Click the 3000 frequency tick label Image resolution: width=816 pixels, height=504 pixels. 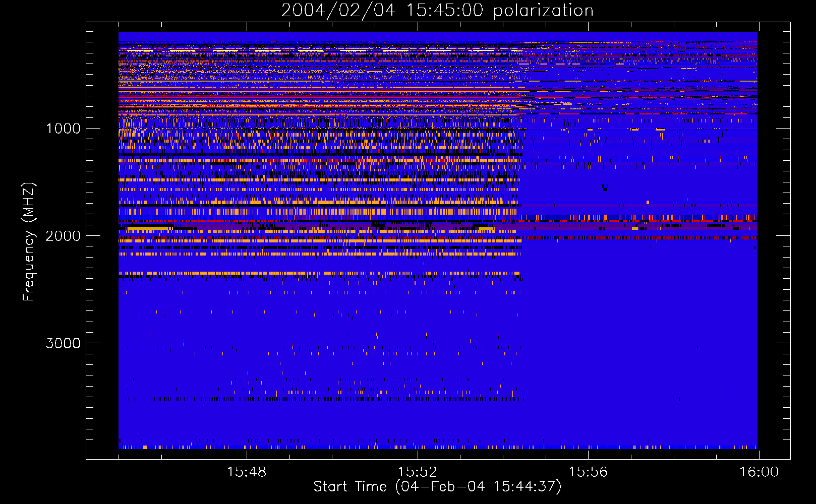coord(63,343)
